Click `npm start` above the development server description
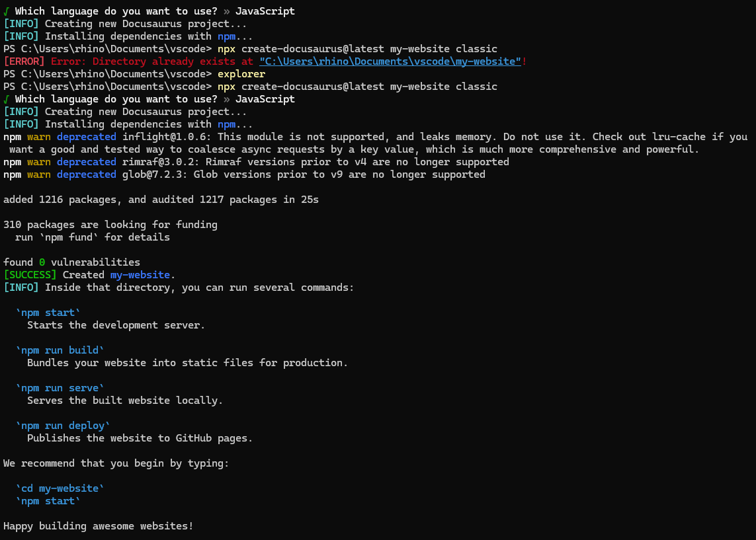The width and height of the screenshot is (756, 540). point(48,313)
